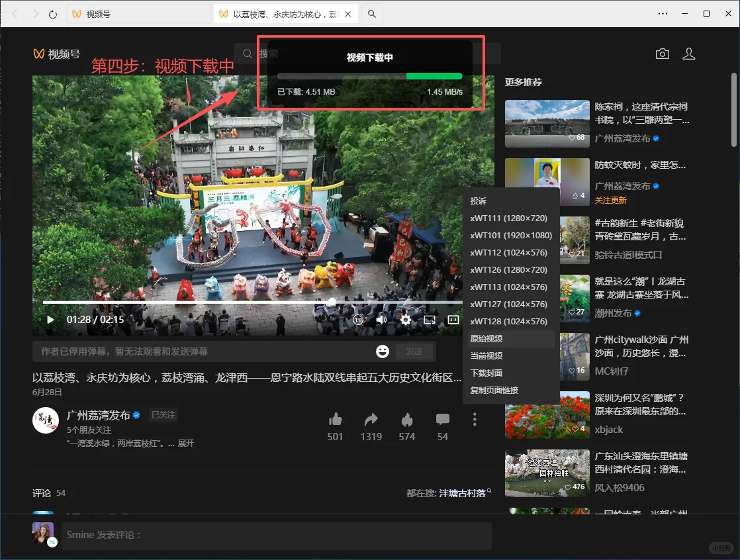Click the comment input field at the bottom
740x560 pixels.
[x=276, y=534]
